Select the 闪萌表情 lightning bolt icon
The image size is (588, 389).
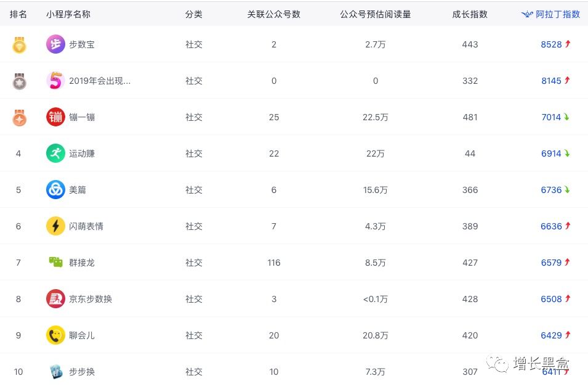[x=55, y=226]
